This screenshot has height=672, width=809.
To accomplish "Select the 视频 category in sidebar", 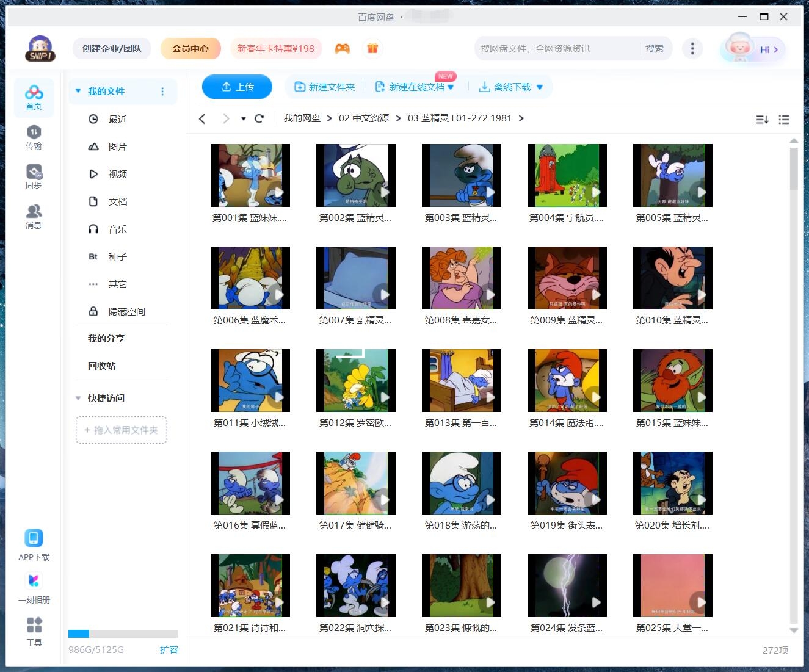I will 117,174.
